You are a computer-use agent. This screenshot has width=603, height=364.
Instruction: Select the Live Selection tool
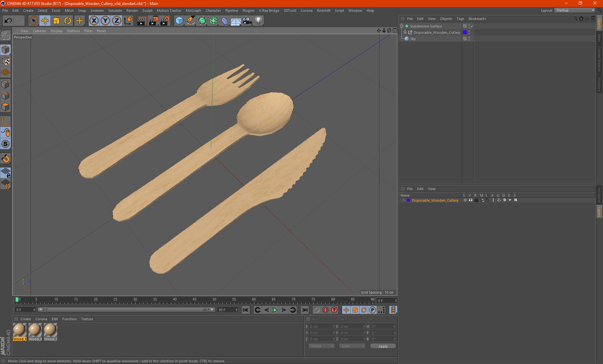pos(33,21)
